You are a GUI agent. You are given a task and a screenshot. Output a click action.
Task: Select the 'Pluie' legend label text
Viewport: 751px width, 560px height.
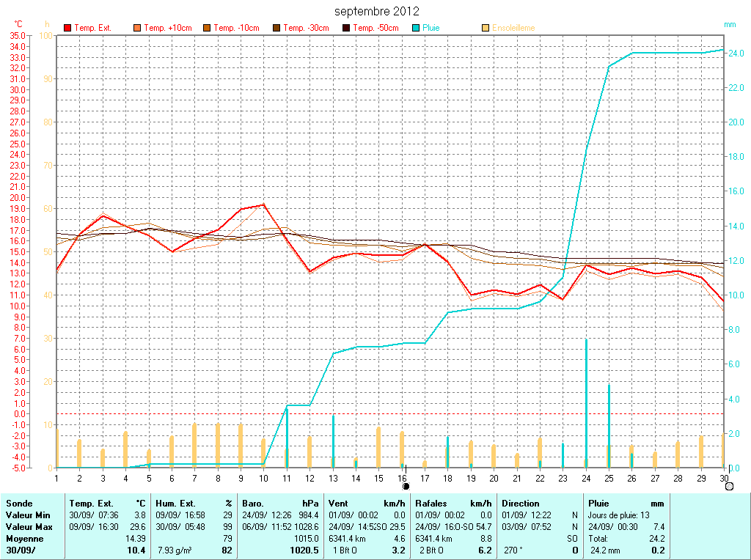tap(431, 28)
